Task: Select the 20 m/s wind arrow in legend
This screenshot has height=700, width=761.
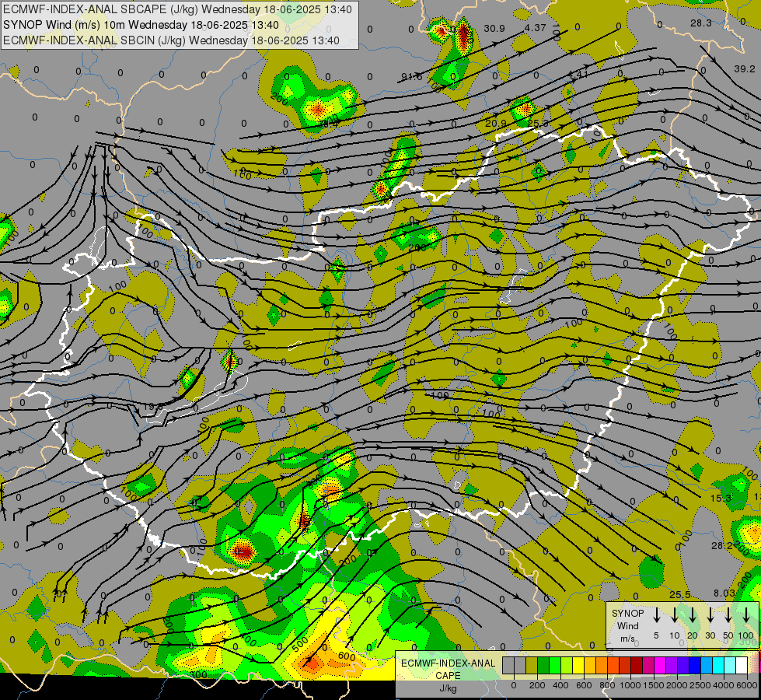Action: click(x=693, y=615)
